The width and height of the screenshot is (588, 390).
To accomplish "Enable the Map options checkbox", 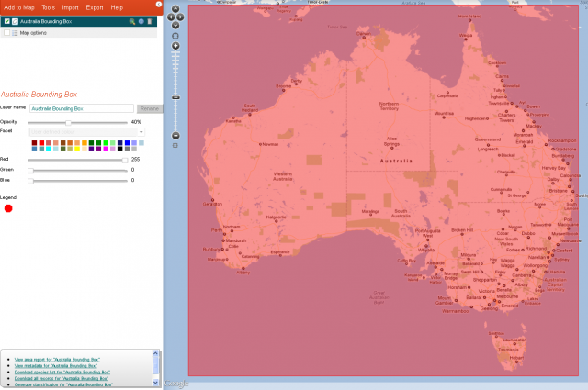I will 7,32.
